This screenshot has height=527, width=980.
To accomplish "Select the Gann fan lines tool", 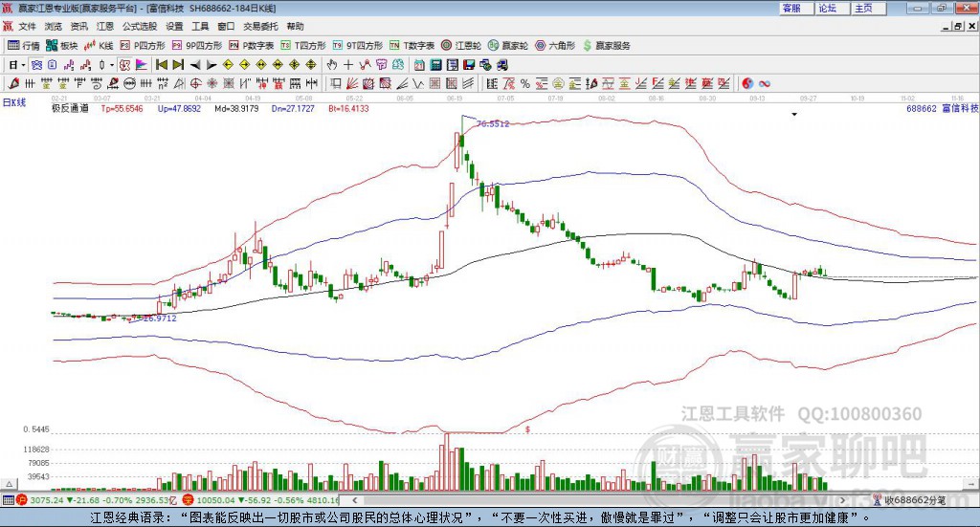I will point(352,83).
